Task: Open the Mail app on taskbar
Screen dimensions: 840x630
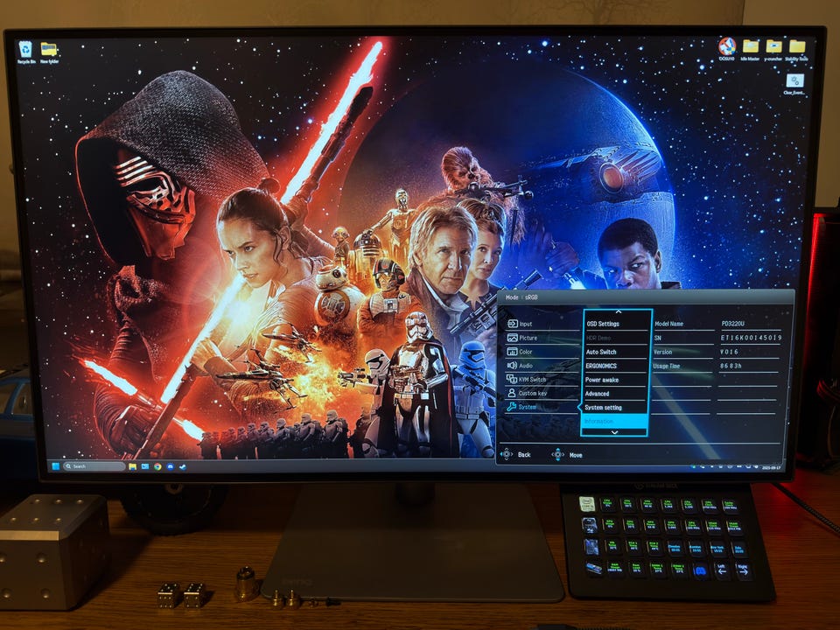Action: point(145,466)
